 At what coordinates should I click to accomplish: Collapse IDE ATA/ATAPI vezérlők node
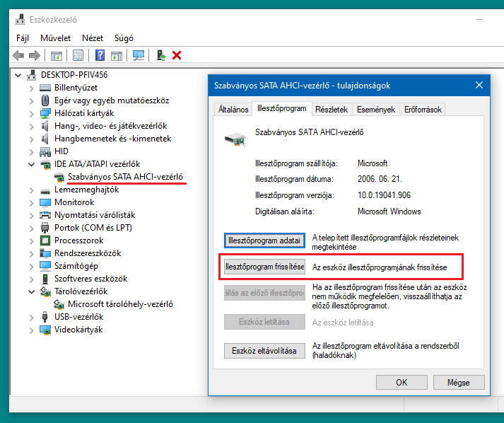tap(32, 164)
